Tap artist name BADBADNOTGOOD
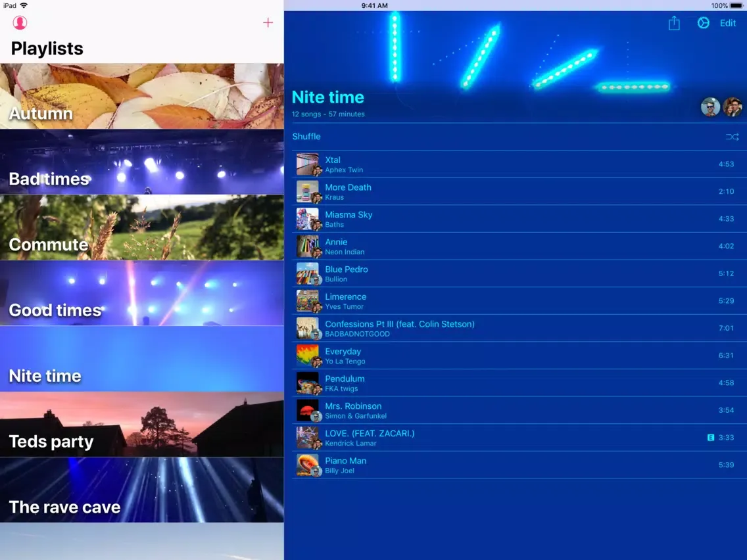The image size is (747, 560). pos(357,334)
